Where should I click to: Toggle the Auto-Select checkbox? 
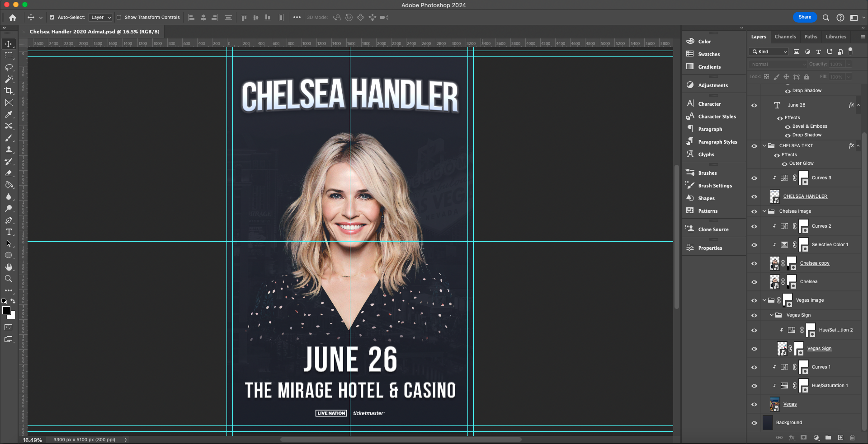(52, 18)
